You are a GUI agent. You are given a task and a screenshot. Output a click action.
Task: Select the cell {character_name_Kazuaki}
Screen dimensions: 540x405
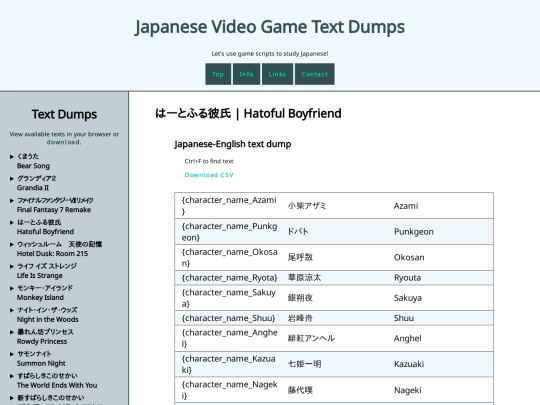click(x=229, y=364)
